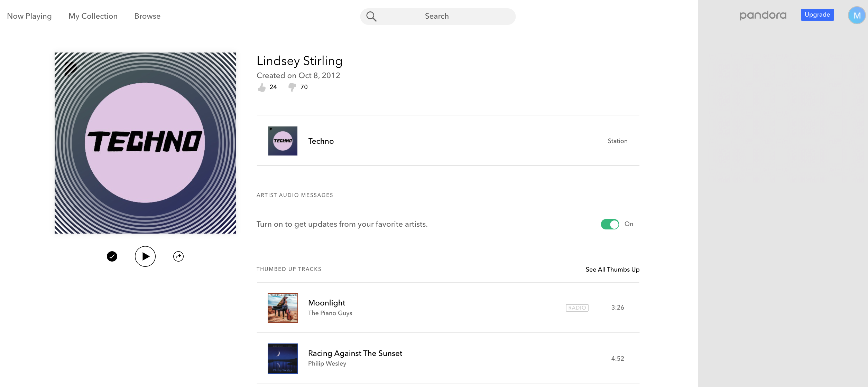This screenshot has height=387, width=868.
Task: Go to My Collection
Action: [x=93, y=16]
